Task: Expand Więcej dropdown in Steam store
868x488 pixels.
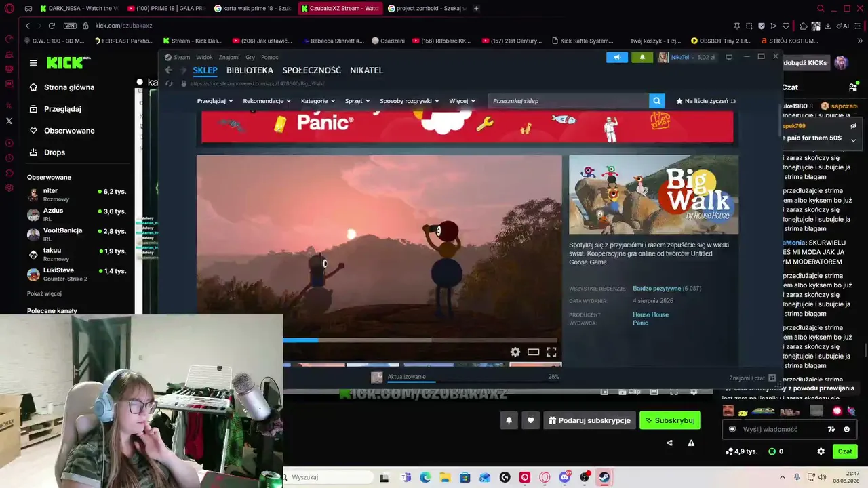Action: coord(462,101)
